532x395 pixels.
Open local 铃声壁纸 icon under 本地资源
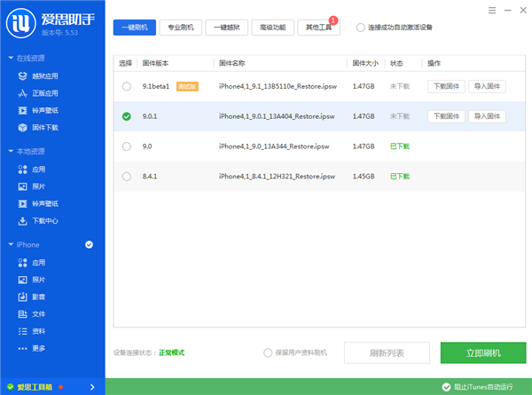22,204
